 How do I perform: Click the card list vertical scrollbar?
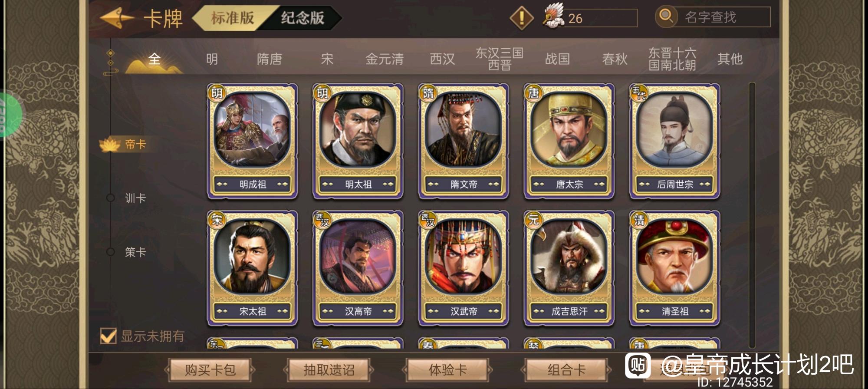pyautogui.click(x=752, y=215)
